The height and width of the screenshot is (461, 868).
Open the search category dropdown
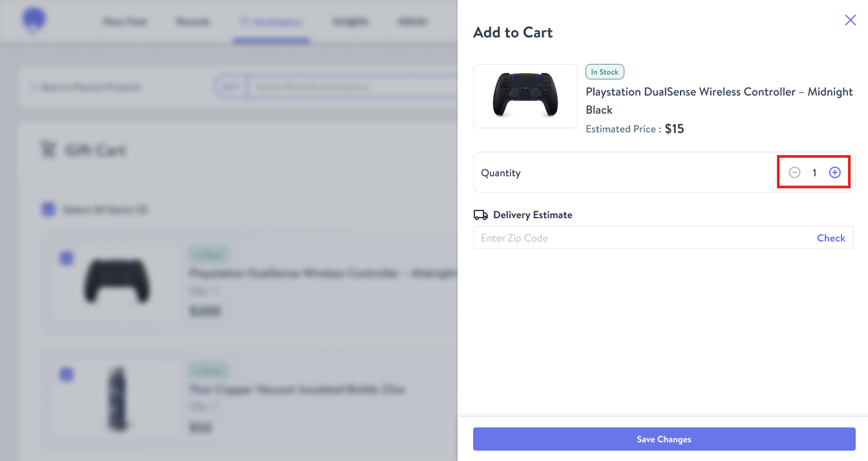click(231, 87)
